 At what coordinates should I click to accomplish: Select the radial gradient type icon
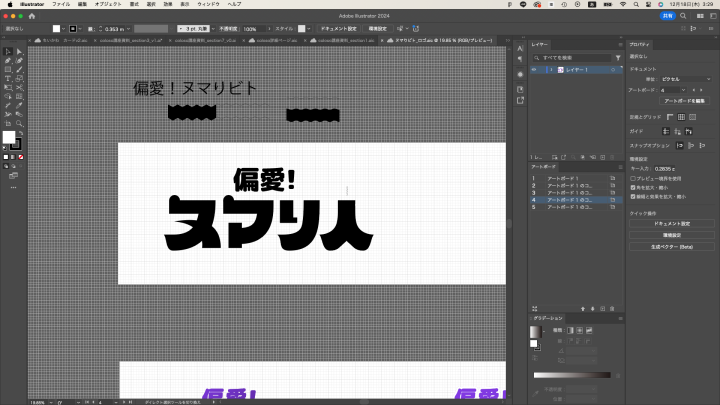pos(579,330)
